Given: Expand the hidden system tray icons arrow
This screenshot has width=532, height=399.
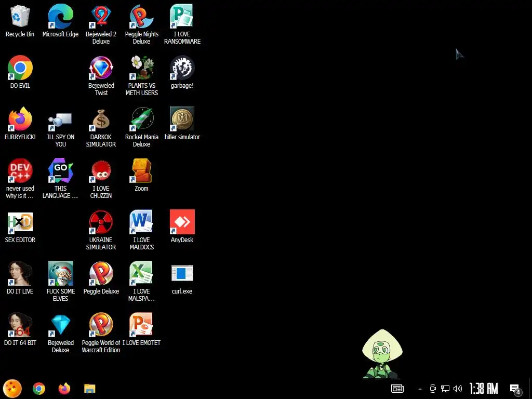Looking at the screenshot, I should click(x=420, y=389).
